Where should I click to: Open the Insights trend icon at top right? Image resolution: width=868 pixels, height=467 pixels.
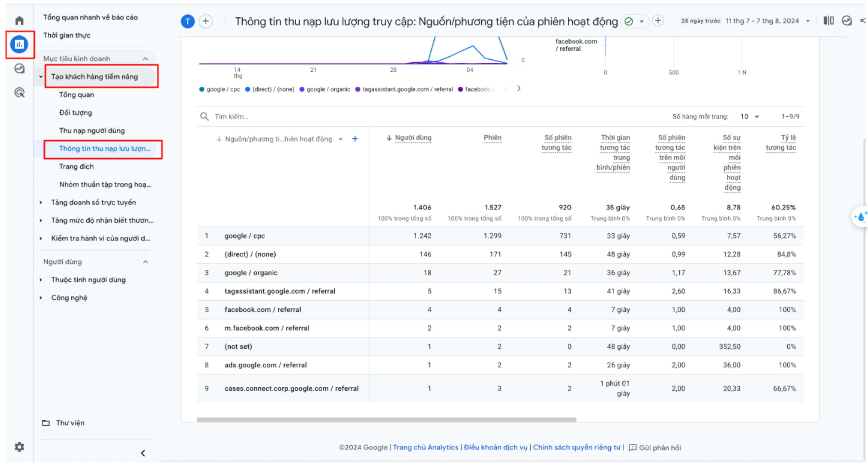pos(846,21)
